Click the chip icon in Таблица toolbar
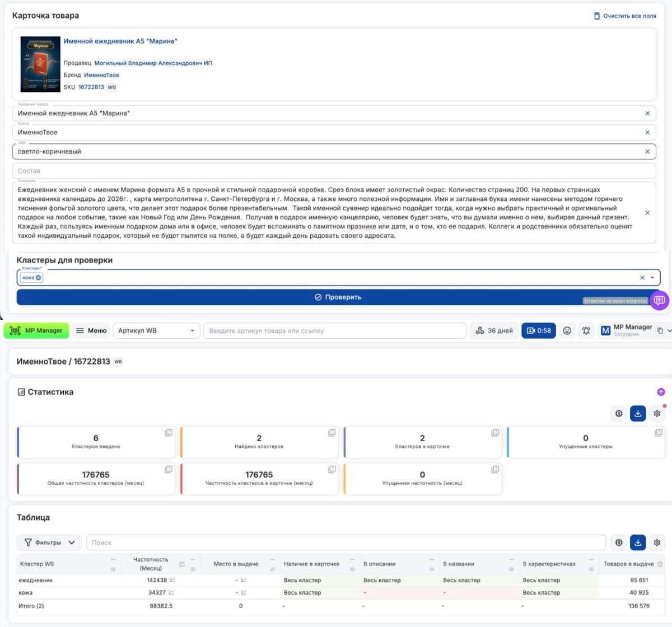672x627 pixels. point(619,542)
